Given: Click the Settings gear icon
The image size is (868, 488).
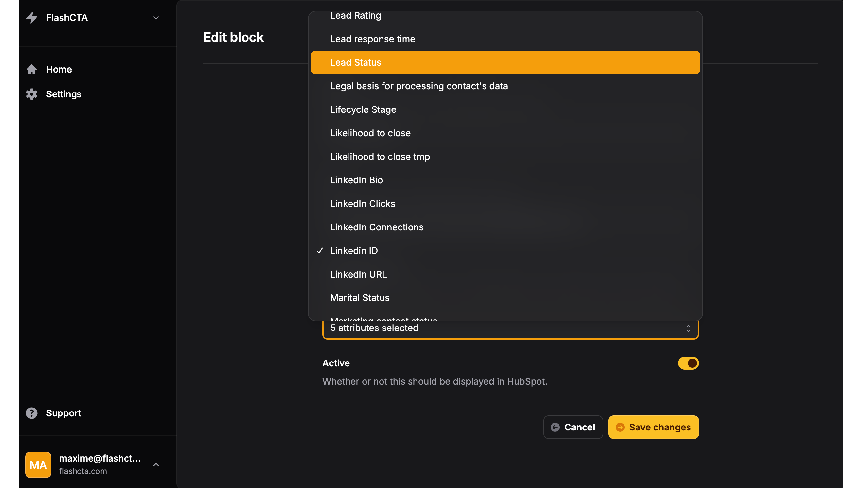Looking at the screenshot, I should tap(32, 94).
